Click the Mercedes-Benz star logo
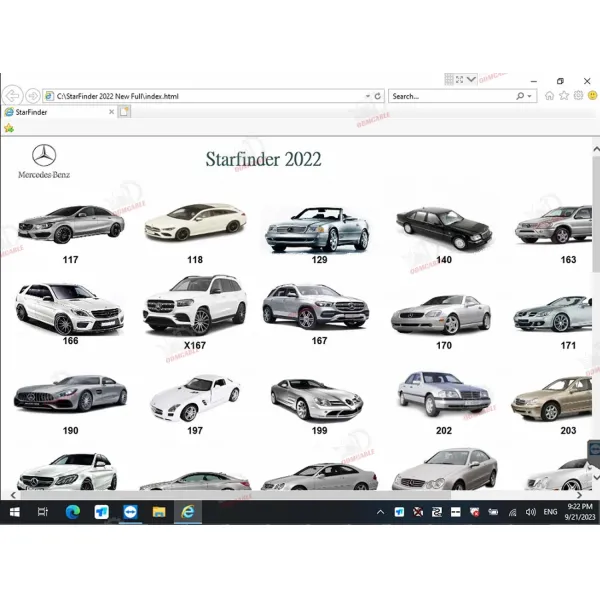 pos(44,155)
